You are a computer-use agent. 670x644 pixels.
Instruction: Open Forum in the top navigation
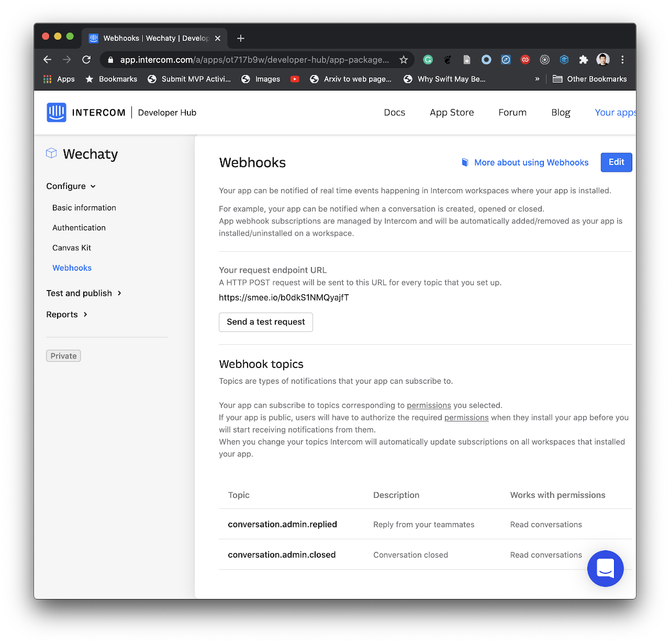(x=512, y=113)
